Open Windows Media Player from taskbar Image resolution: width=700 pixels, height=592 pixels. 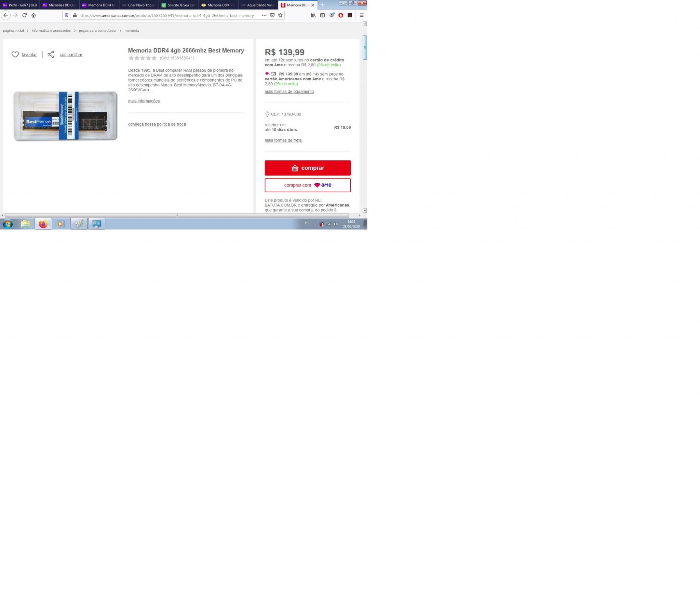61,224
